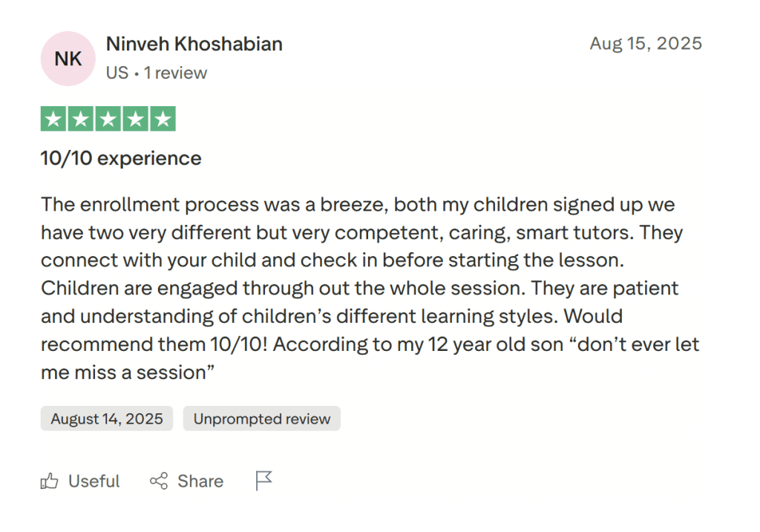This screenshot has width=760, height=532.
Task: Click the '1 review' reviewer link
Action: pyautogui.click(x=176, y=73)
